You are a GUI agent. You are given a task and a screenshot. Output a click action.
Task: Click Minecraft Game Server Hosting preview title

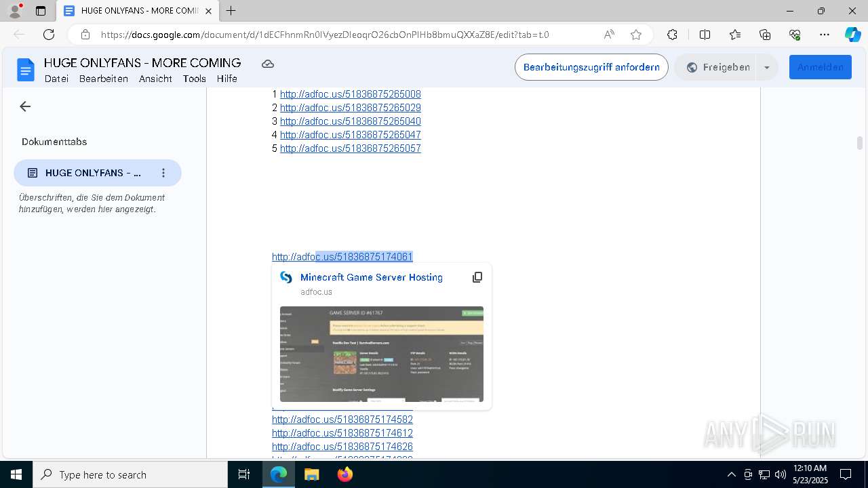[371, 277]
